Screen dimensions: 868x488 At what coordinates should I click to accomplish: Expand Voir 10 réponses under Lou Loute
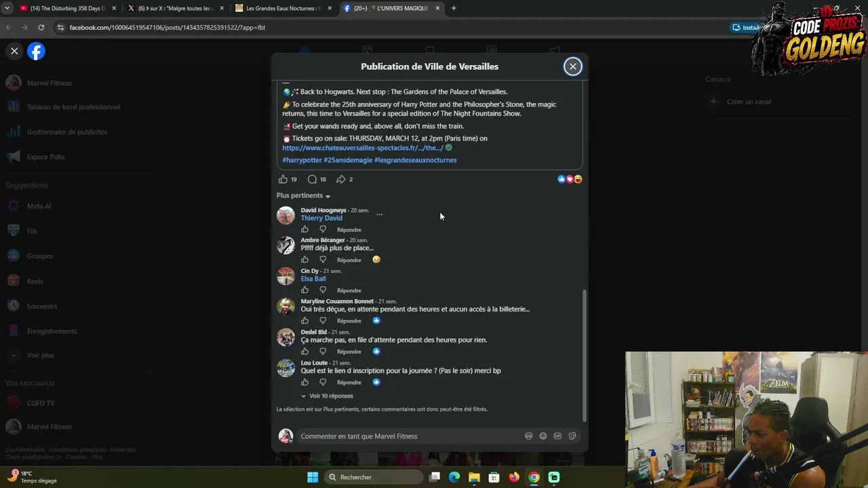[x=328, y=396]
